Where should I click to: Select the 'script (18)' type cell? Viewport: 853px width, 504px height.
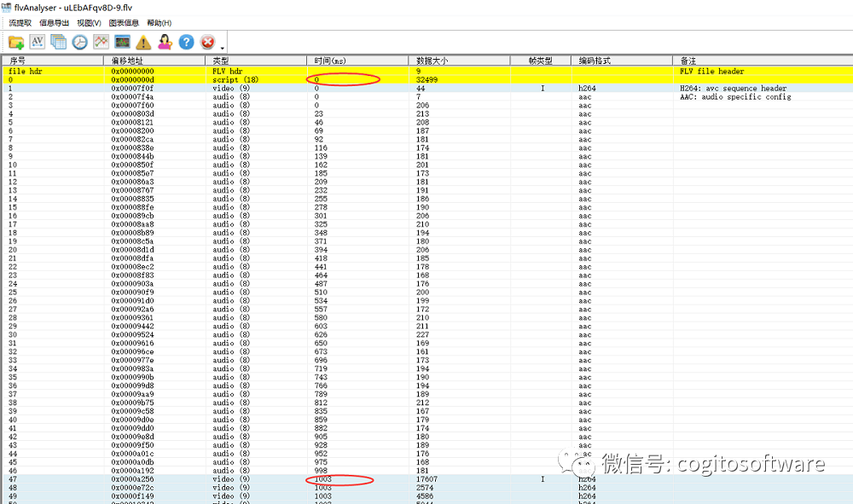[235, 80]
